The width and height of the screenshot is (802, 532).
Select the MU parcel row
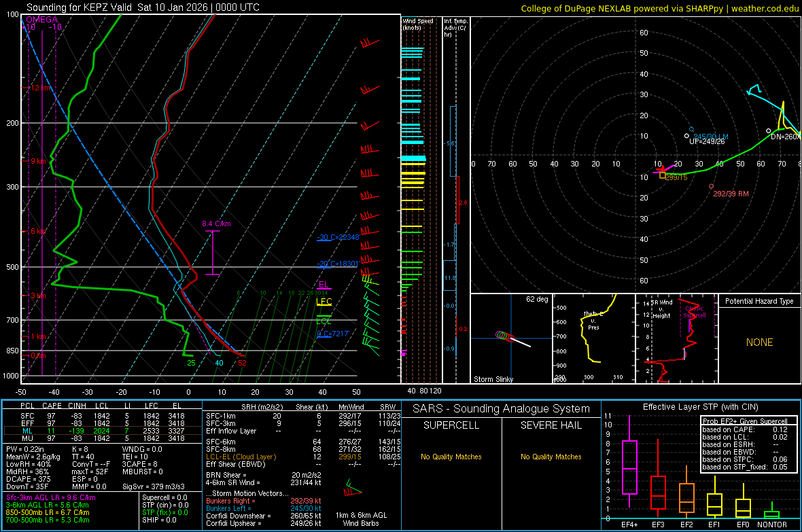click(103, 438)
